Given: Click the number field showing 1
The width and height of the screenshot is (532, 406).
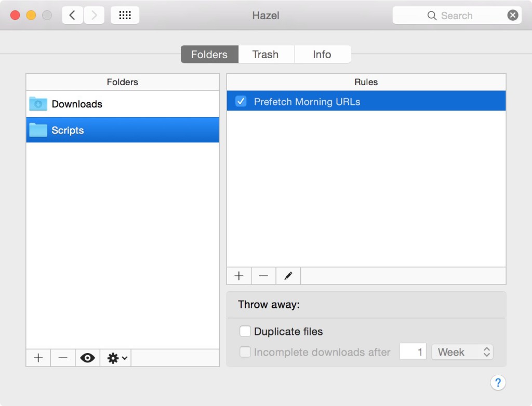Looking at the screenshot, I should 413,351.
